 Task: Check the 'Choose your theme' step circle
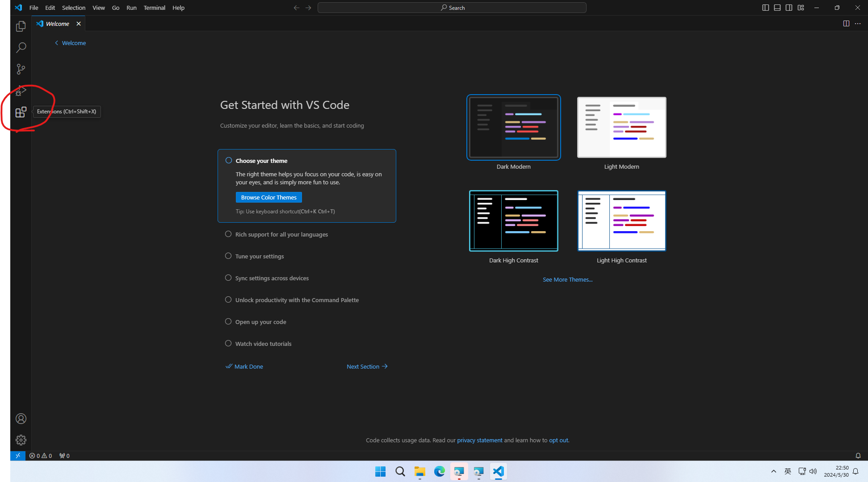click(229, 161)
